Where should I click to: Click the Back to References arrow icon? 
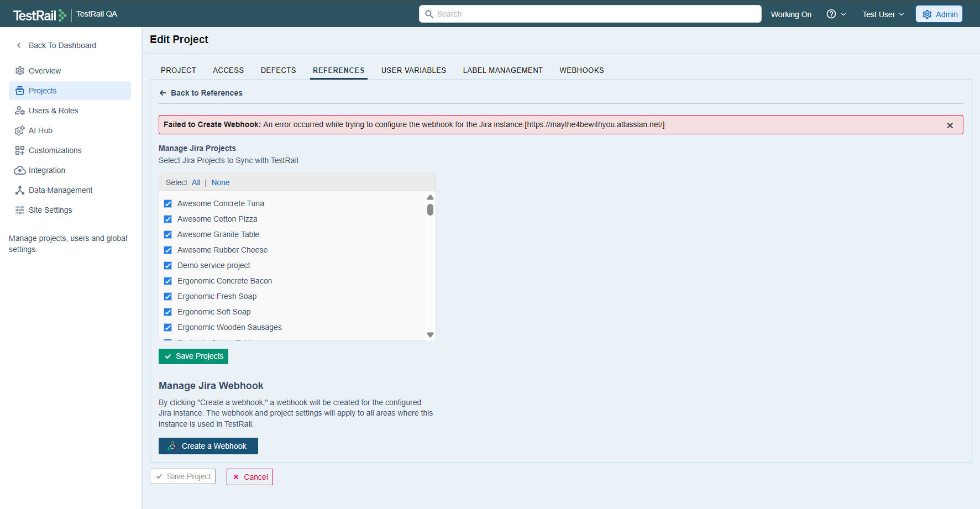163,93
